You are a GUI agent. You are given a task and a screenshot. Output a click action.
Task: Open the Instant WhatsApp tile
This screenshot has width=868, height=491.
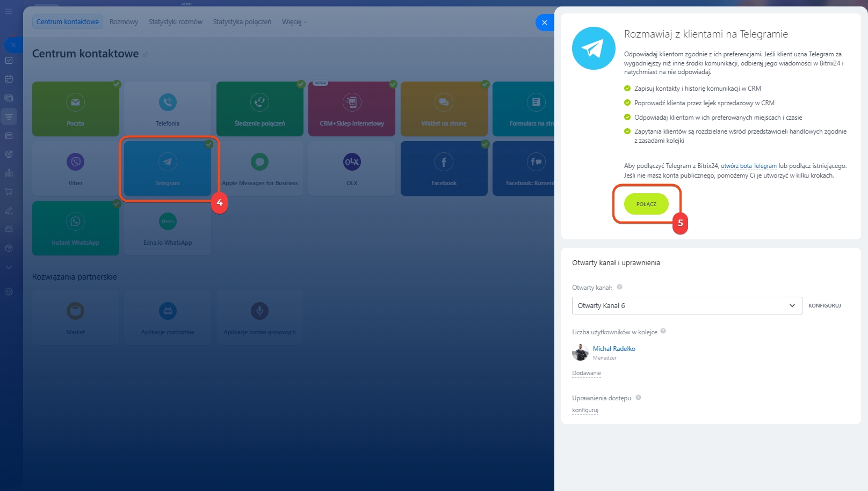[x=76, y=228]
